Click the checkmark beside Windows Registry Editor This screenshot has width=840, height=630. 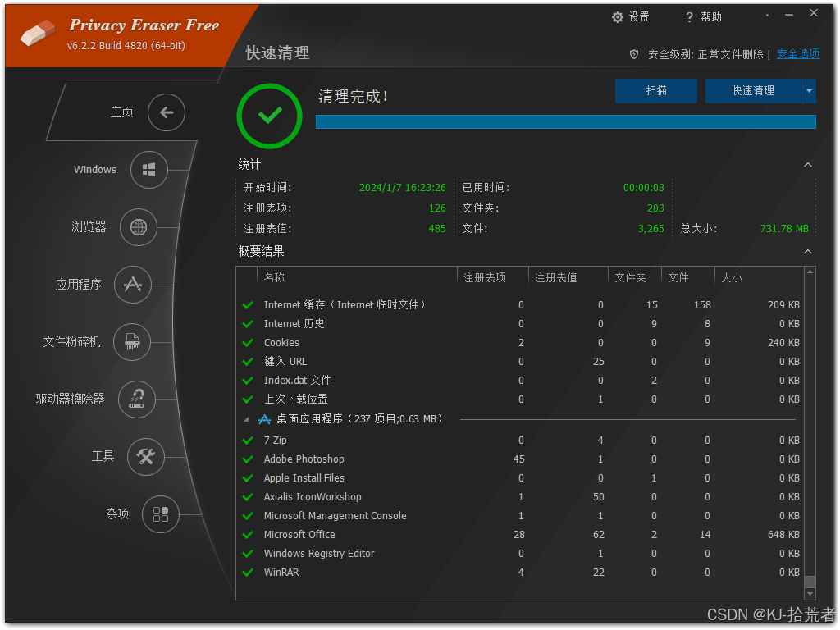click(248, 554)
